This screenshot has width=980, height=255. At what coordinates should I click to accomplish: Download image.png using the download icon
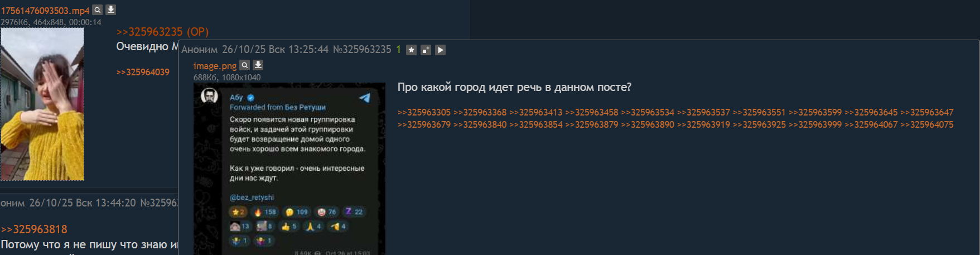pyautogui.click(x=258, y=65)
